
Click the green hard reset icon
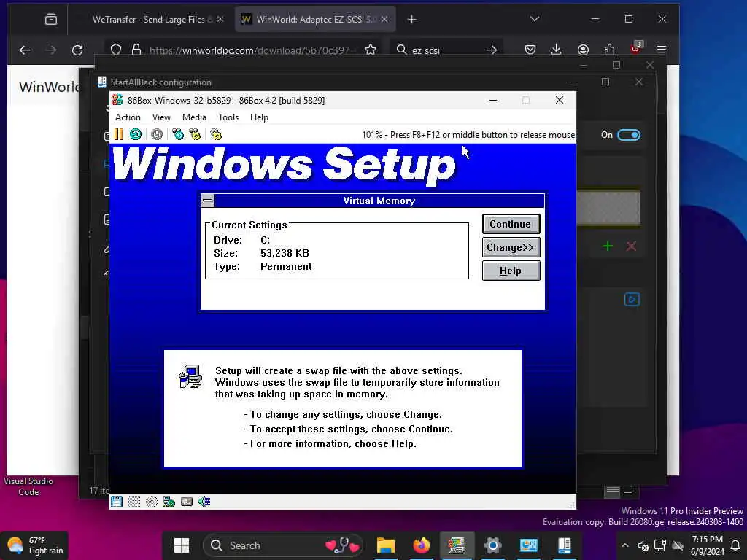click(x=136, y=135)
